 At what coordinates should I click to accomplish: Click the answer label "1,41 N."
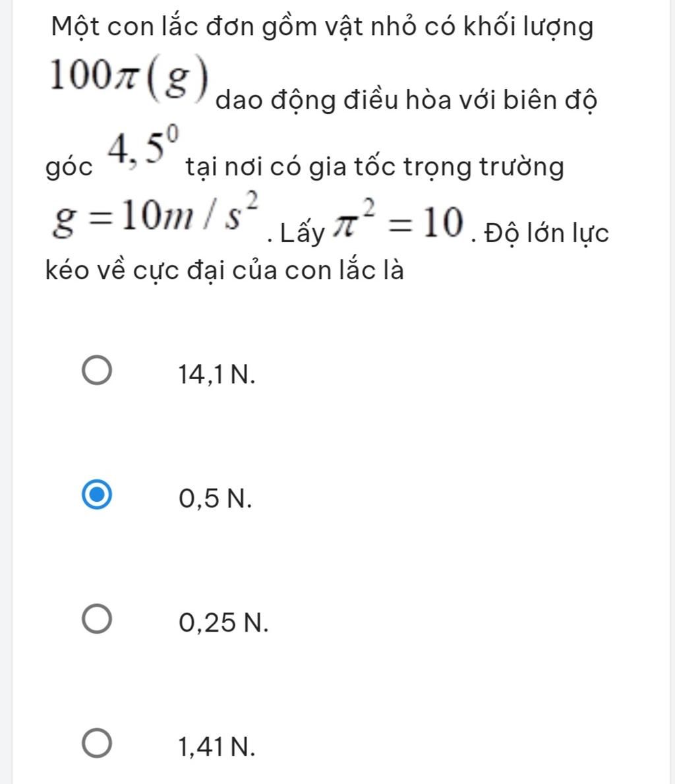tap(216, 746)
